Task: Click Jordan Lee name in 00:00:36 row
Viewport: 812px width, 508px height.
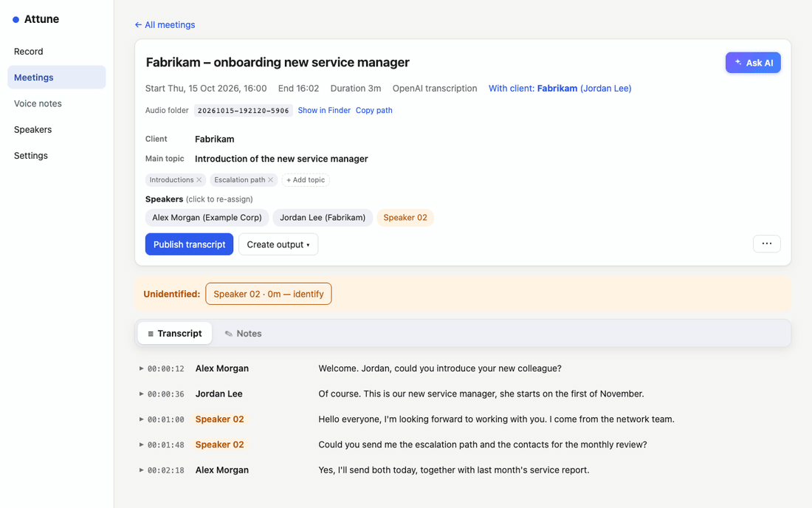Action: click(x=219, y=394)
